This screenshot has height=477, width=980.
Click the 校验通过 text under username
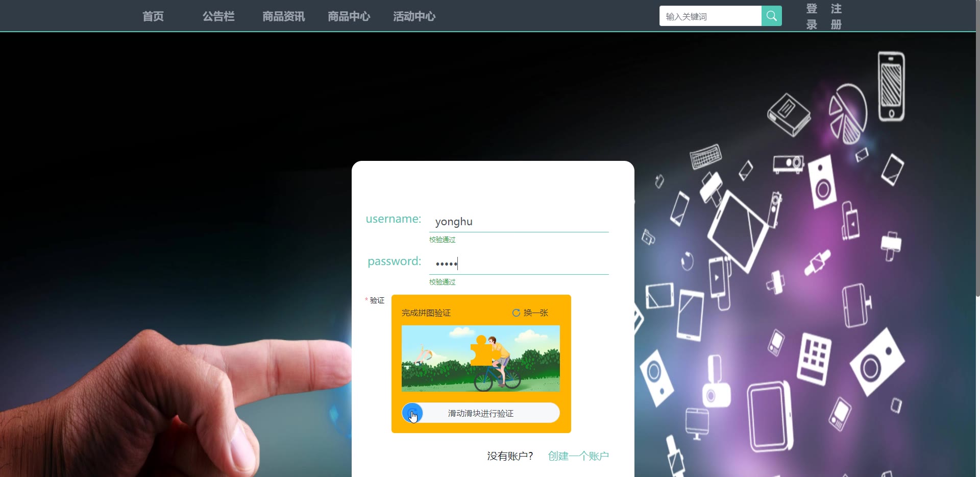(x=442, y=240)
